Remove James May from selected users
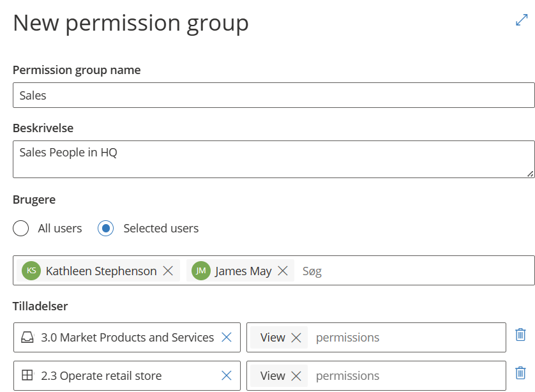The width and height of the screenshot is (535, 392). 283,271
